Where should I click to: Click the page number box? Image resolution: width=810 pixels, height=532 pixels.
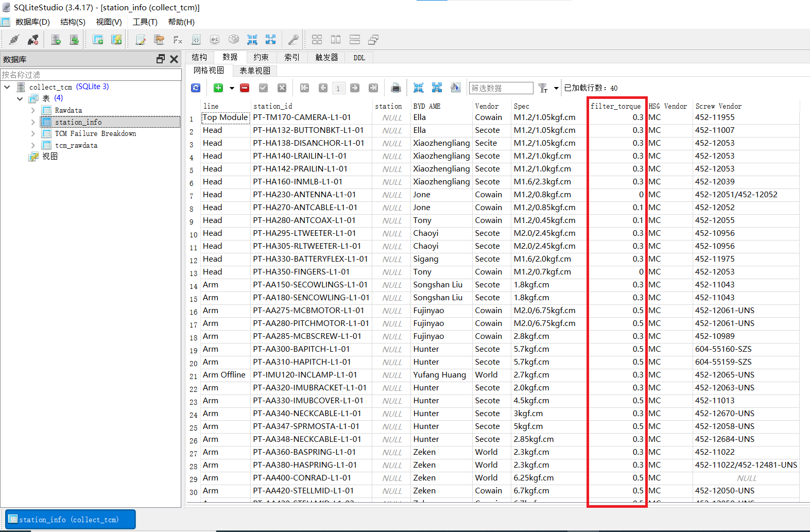point(339,88)
